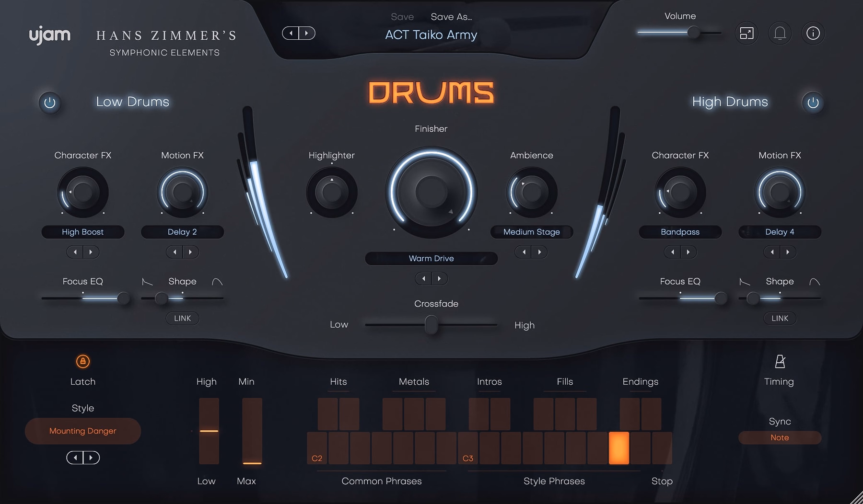Toggle the Sync Note button
The image size is (863, 504).
[x=780, y=438]
